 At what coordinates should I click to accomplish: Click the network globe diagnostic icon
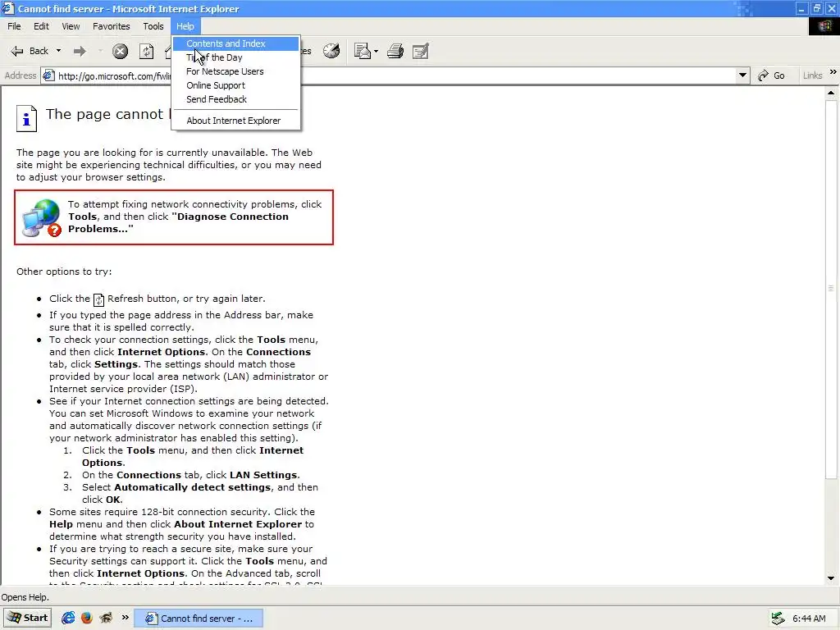click(42, 217)
